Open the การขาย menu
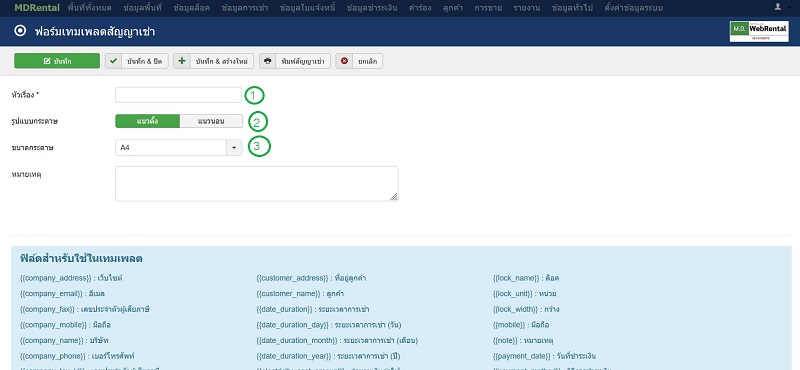The width and height of the screenshot is (800, 370). tap(488, 8)
